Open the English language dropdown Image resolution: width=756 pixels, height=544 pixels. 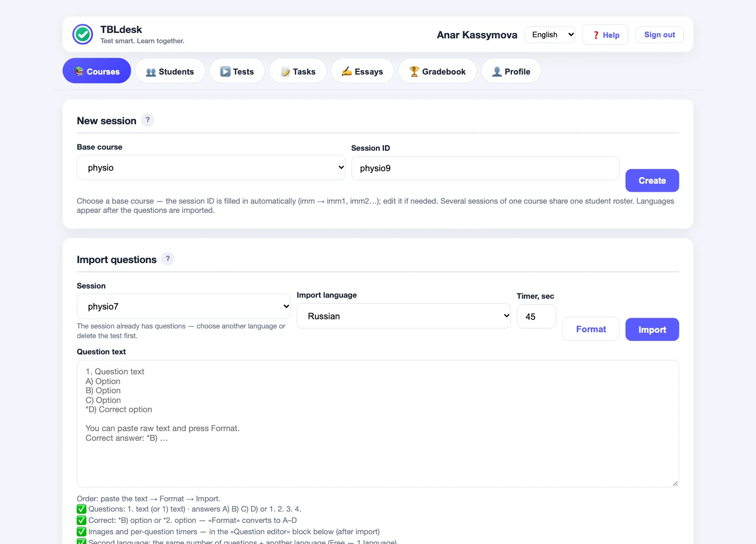point(550,35)
